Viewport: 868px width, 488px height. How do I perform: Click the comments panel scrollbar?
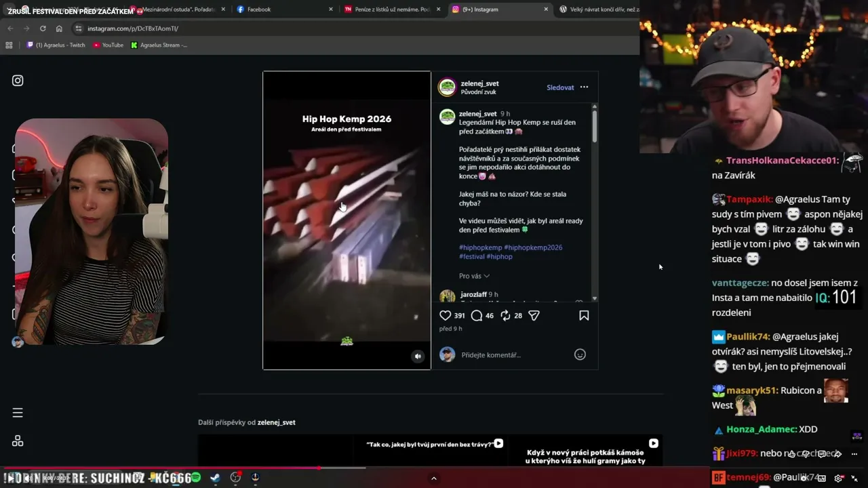(x=595, y=126)
